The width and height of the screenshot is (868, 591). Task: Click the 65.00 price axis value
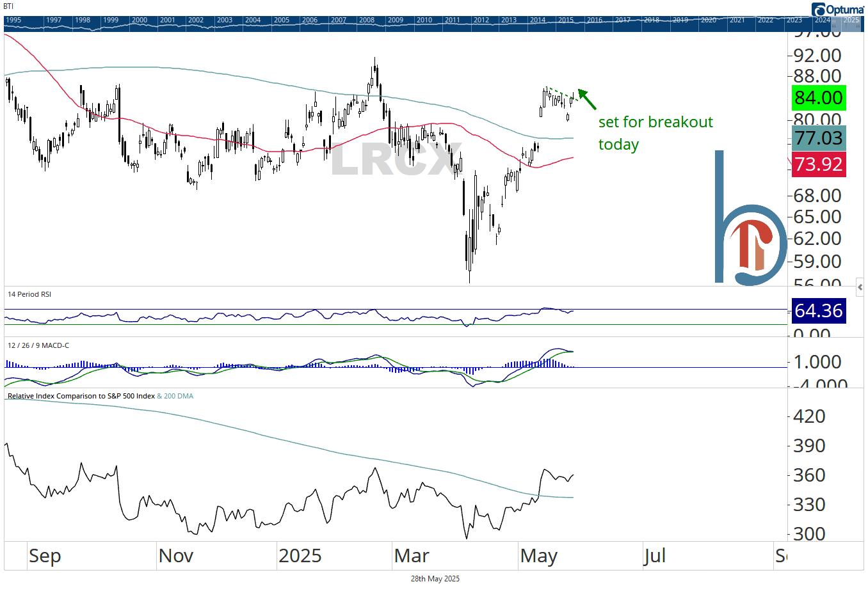pyautogui.click(x=817, y=217)
